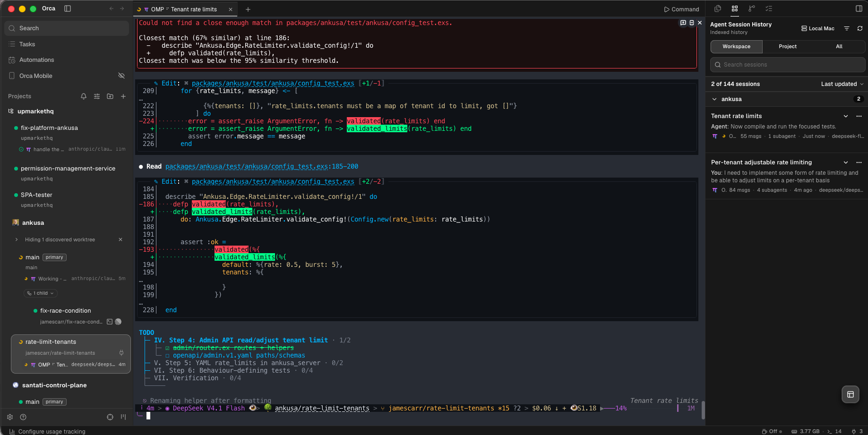The height and width of the screenshot is (435, 868).
Task: Close the OMP Tenant rate limits tab
Action: [x=231, y=9]
